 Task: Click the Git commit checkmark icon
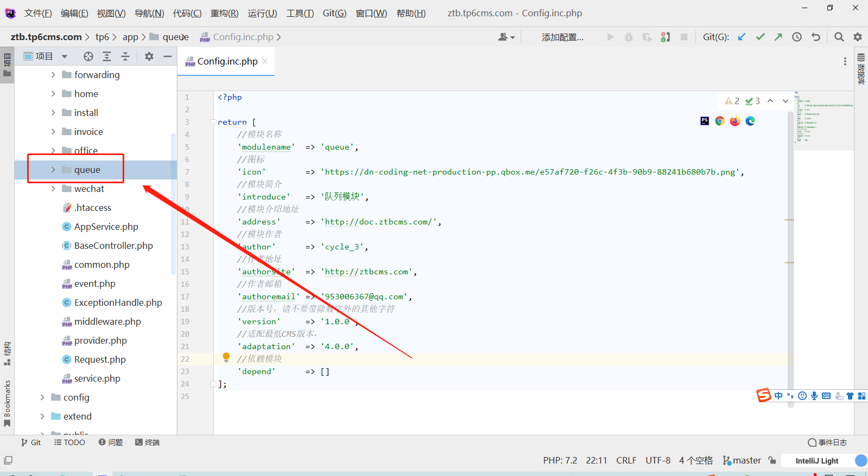760,37
